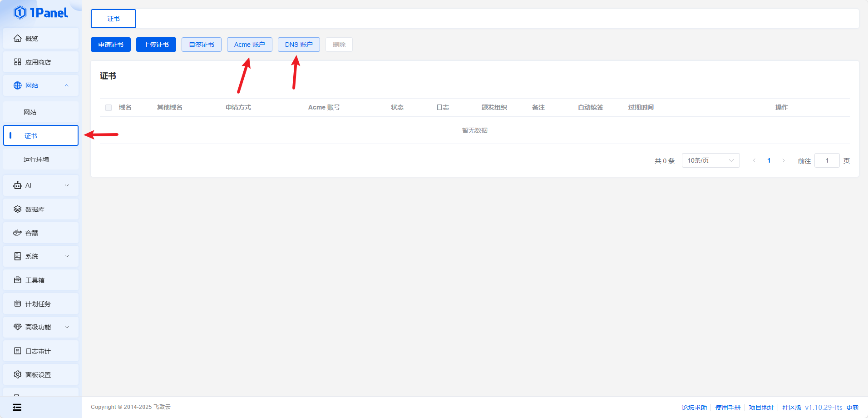Screen dimensions: 868x418
Task: Click the 使用手册 footer link
Action: coord(728,408)
